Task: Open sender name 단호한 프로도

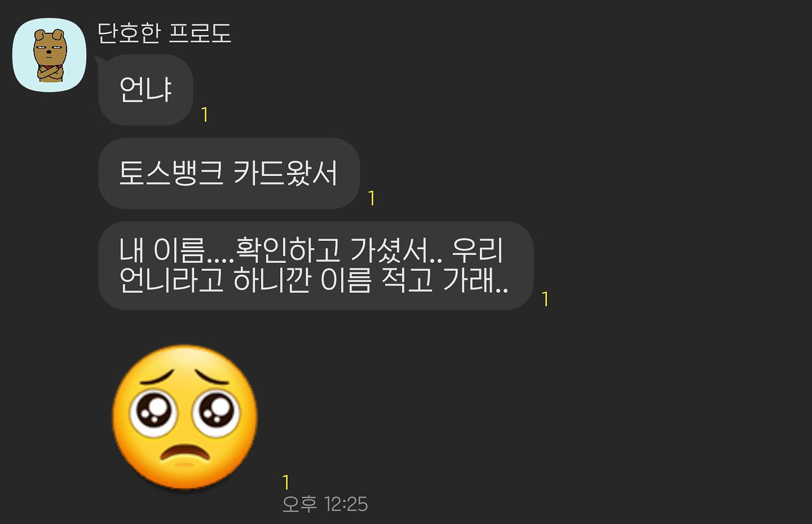Action: (x=164, y=33)
